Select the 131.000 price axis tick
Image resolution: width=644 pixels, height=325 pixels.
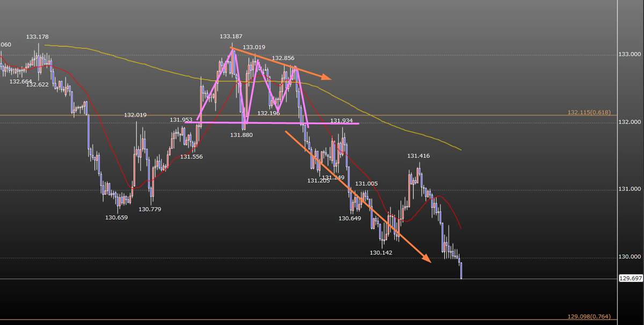(630, 189)
